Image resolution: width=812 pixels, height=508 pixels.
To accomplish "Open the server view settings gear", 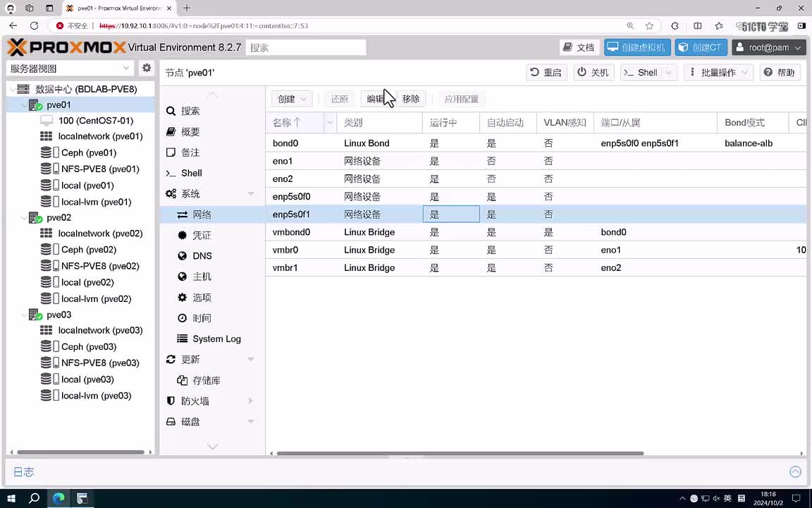I will coord(147,68).
